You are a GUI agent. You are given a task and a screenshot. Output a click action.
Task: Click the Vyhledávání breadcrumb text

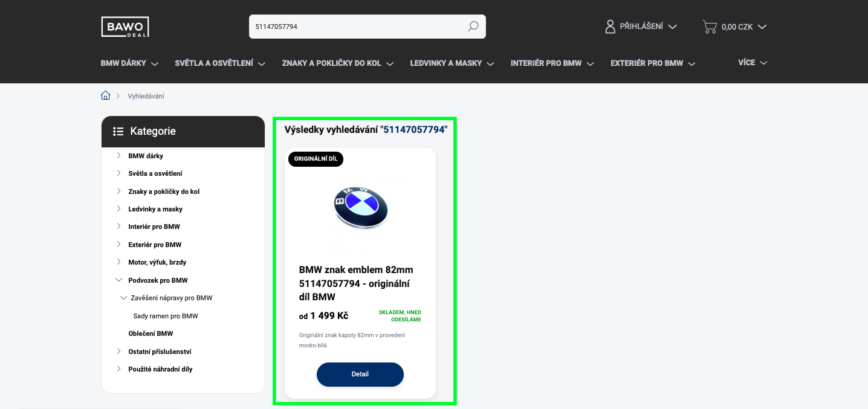click(146, 96)
